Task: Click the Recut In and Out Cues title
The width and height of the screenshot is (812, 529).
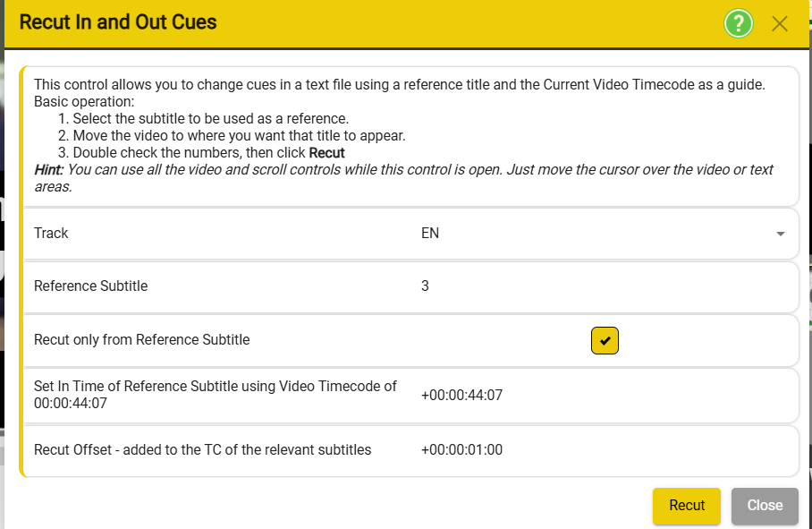Action: 118,22
